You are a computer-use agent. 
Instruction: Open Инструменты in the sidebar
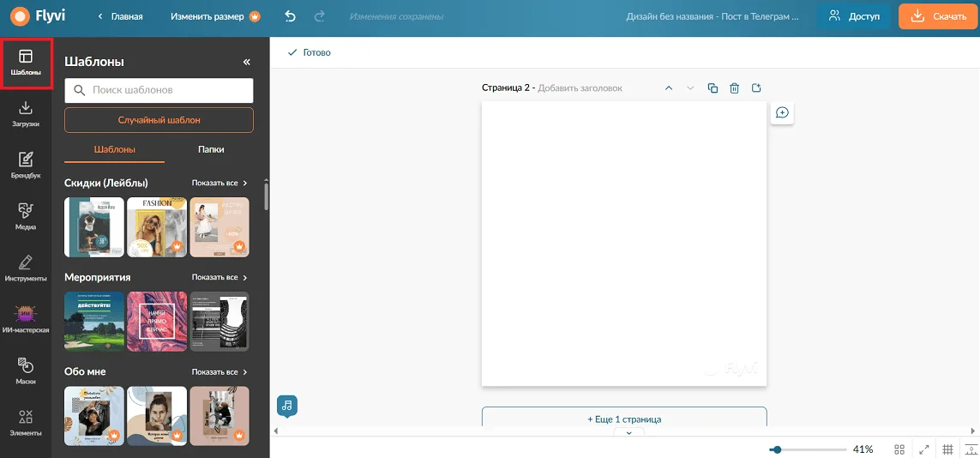tap(26, 268)
